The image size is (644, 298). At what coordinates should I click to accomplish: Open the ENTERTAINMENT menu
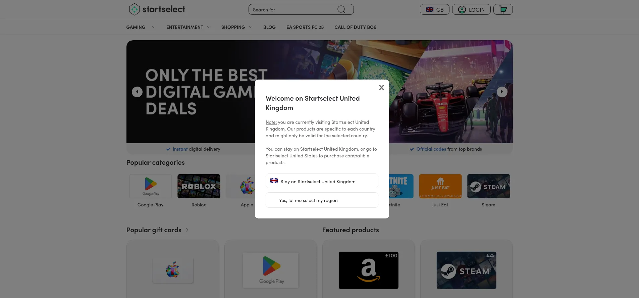tap(185, 27)
